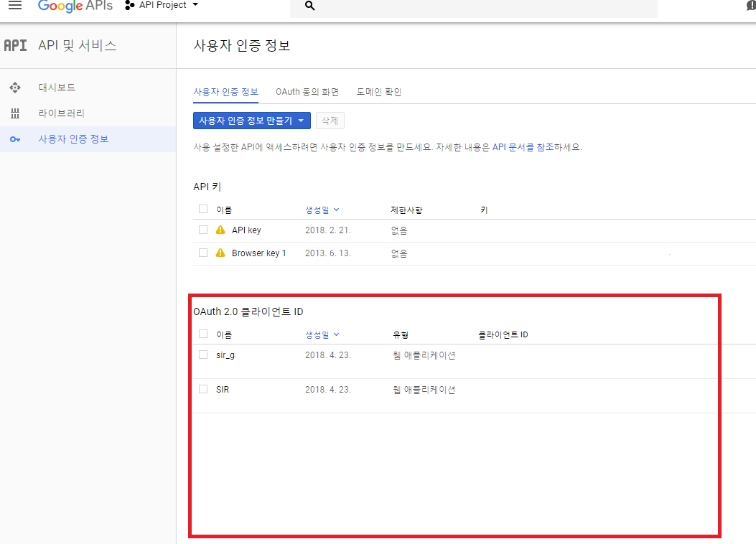Open the sir_g OAuth client entry
This screenshot has height=544, width=756.
coord(225,355)
